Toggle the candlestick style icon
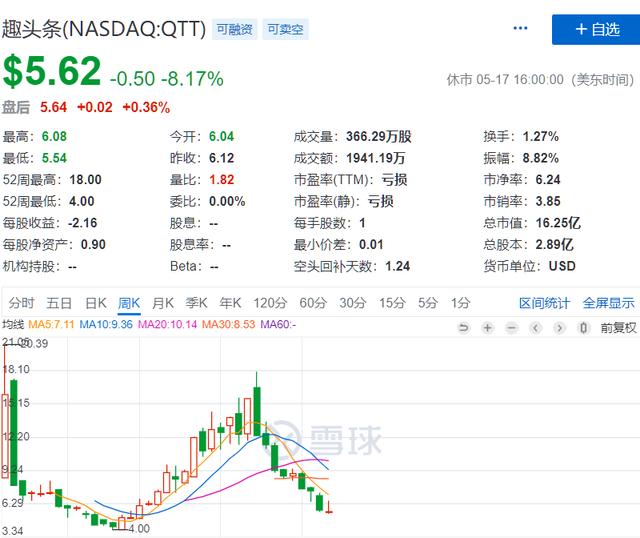 584,328
